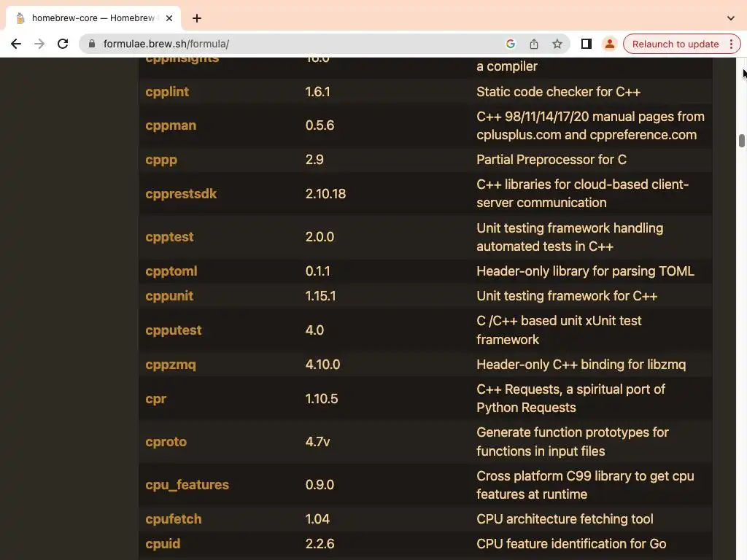Open Chrome three-dot menu
This screenshot has width=747, height=560.
pos(731,44)
